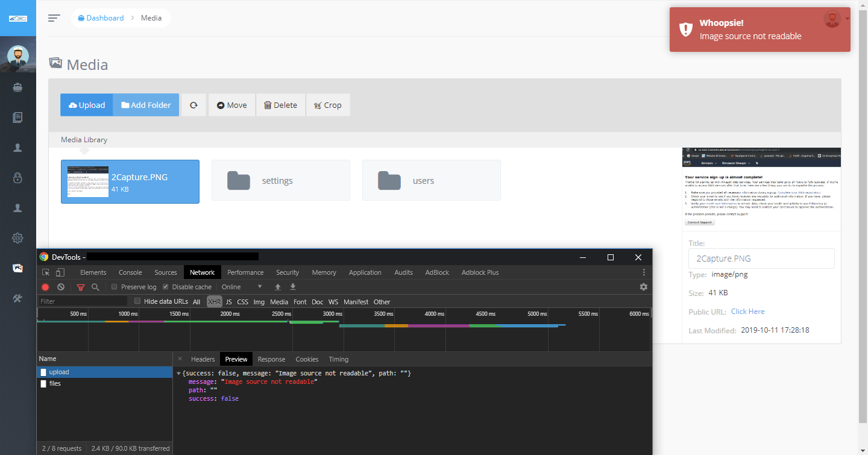Click the Delete button
The image size is (868, 455).
281,105
